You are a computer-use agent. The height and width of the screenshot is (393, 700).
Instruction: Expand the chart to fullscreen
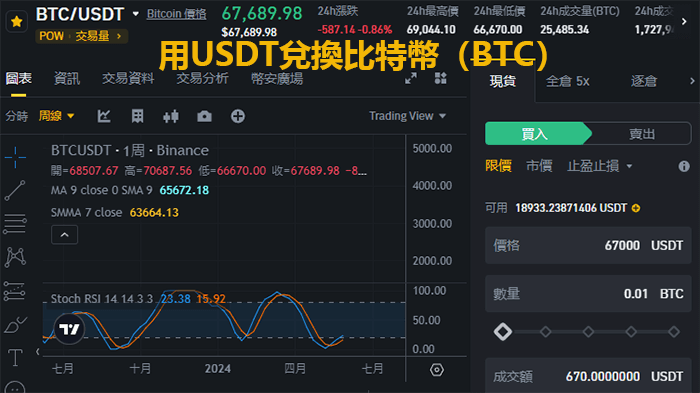[411, 78]
